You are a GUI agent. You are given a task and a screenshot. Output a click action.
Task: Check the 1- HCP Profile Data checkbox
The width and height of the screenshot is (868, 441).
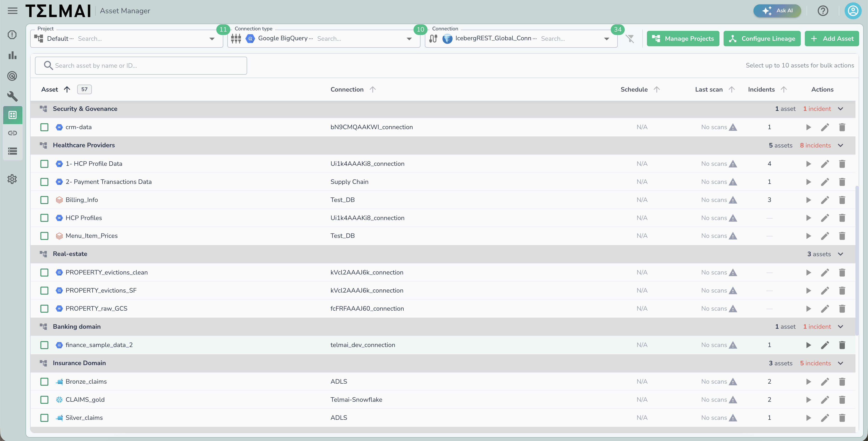point(44,164)
